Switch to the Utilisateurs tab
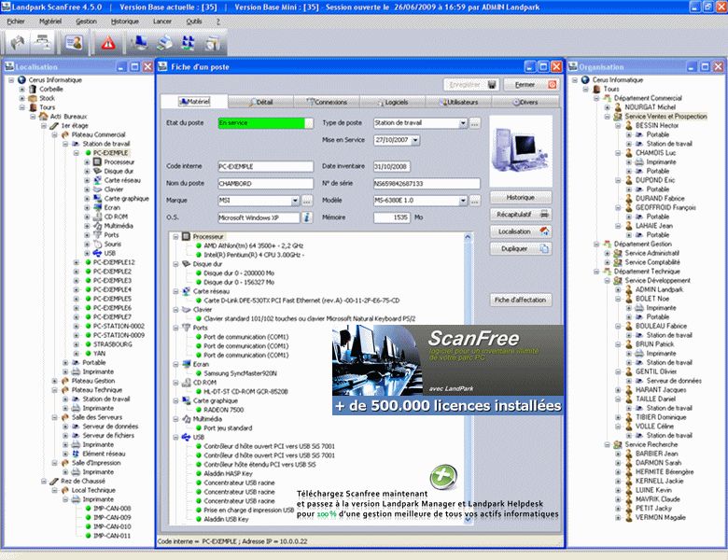The image size is (728, 560). coord(459,102)
